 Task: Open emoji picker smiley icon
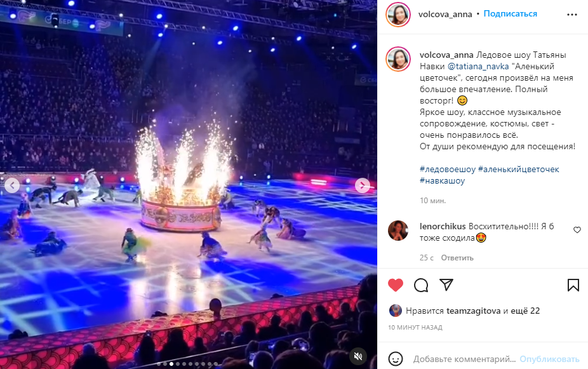[396, 359]
